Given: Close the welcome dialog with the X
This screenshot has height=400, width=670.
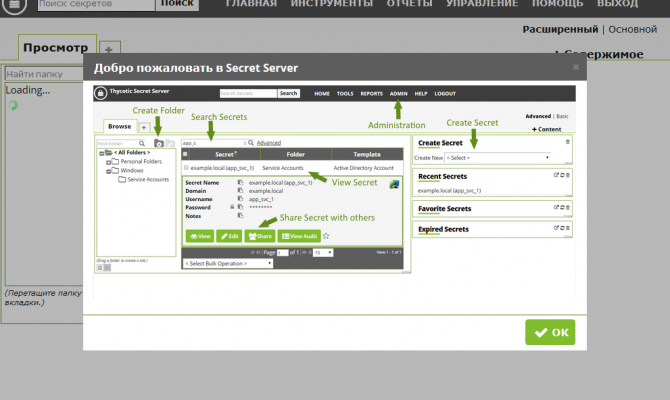Looking at the screenshot, I should [x=576, y=67].
